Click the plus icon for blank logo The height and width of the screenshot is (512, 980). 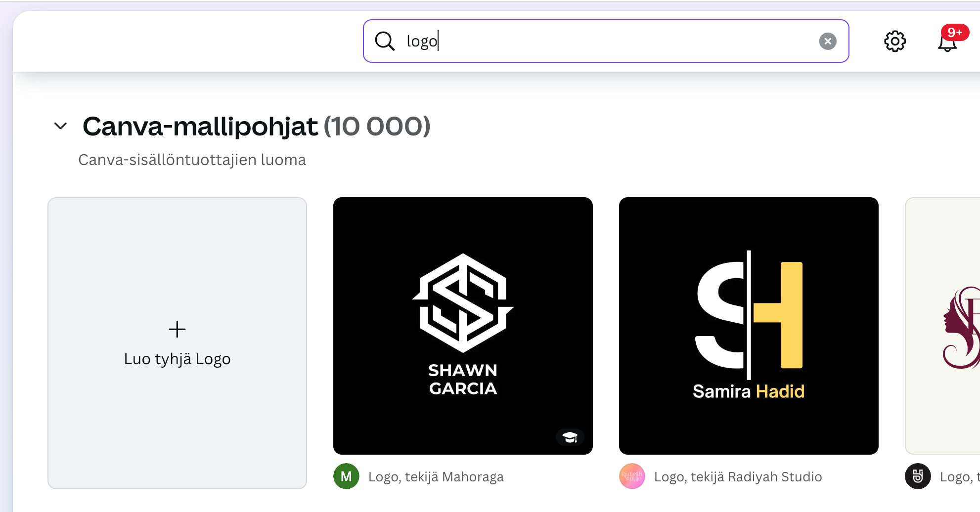point(177,329)
